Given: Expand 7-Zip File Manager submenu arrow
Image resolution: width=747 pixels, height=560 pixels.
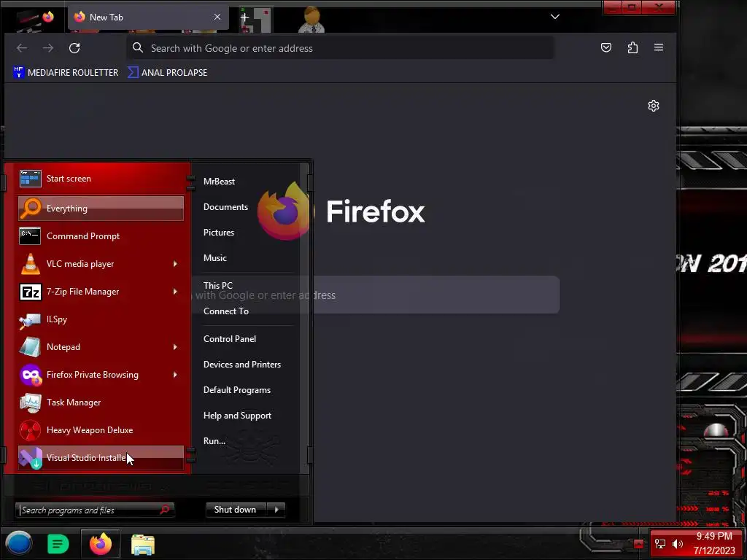Looking at the screenshot, I should [175, 292].
